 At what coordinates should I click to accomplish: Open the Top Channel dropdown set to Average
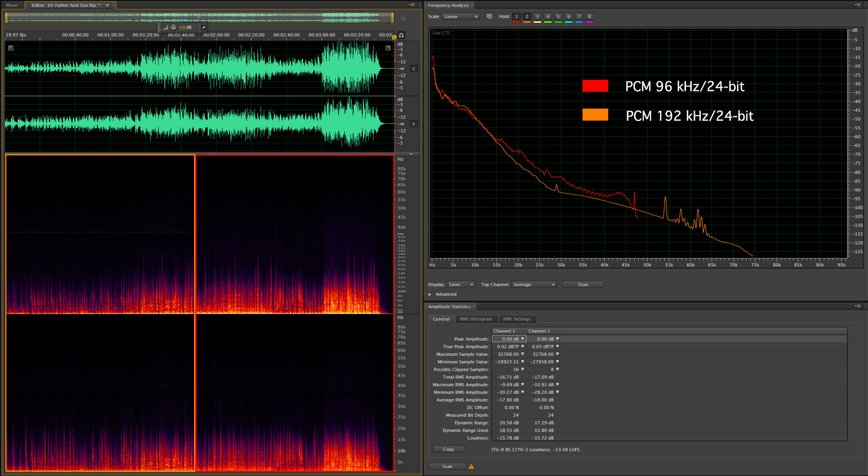click(x=534, y=284)
